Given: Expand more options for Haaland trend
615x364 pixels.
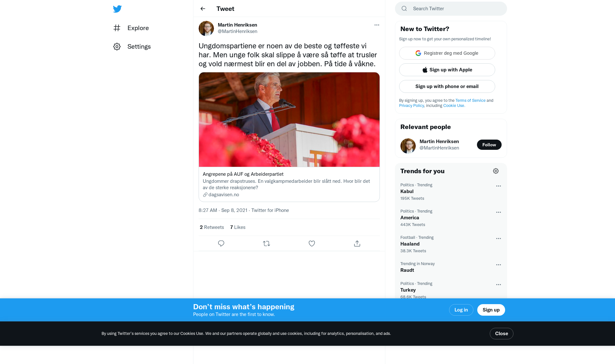Looking at the screenshot, I should 498,239.
